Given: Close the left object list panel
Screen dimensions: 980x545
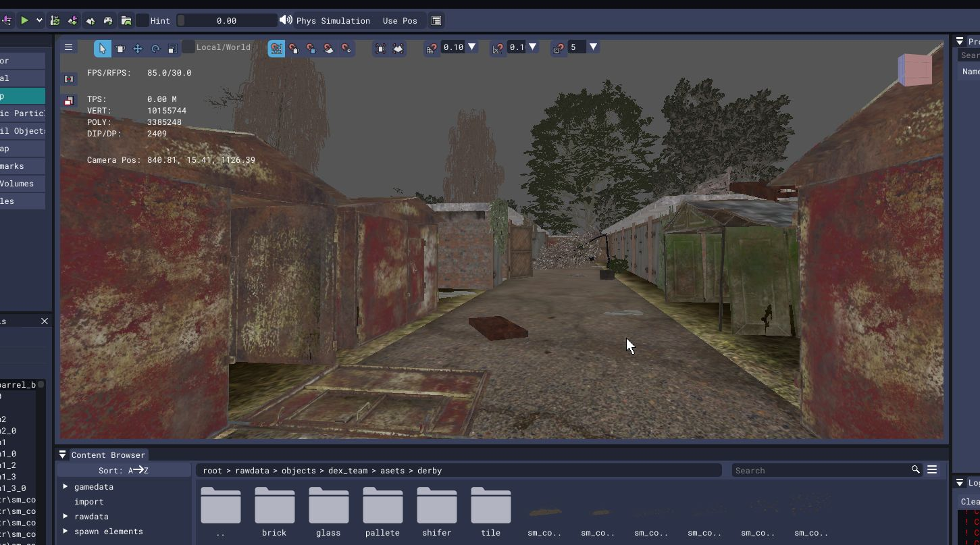Looking at the screenshot, I should pos(45,321).
